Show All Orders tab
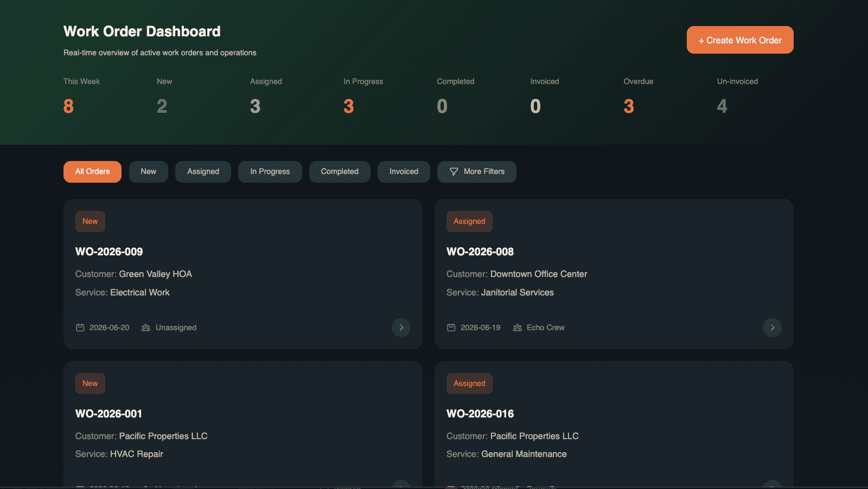 coord(92,172)
